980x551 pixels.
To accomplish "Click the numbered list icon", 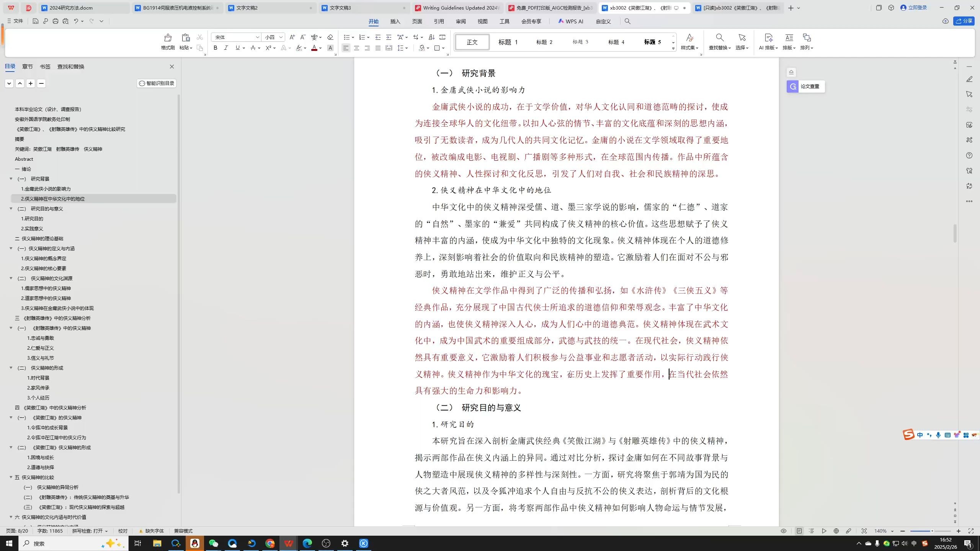I will (362, 37).
